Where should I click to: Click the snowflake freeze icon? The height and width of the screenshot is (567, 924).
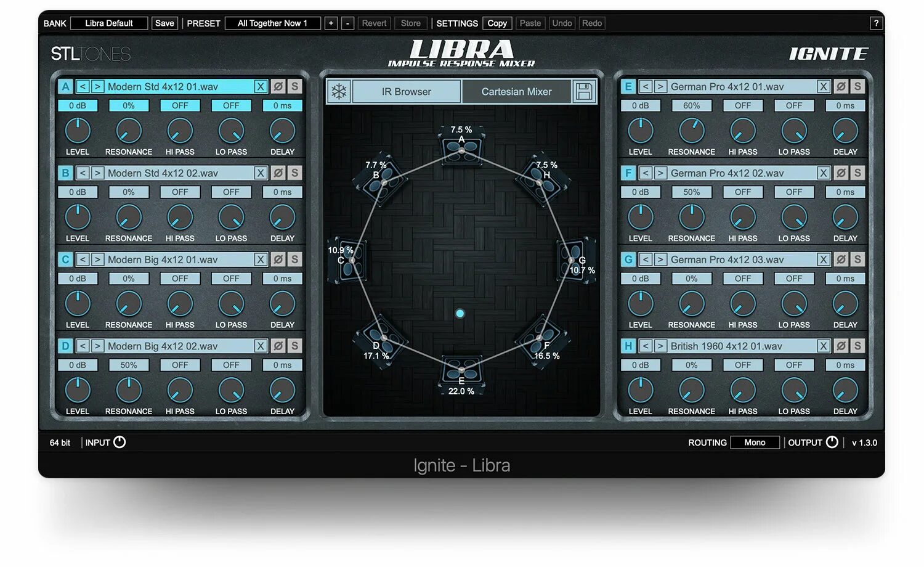click(339, 91)
